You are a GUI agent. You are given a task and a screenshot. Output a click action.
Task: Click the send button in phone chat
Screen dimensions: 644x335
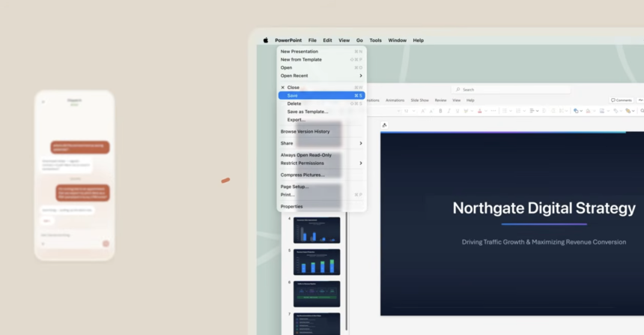point(106,244)
